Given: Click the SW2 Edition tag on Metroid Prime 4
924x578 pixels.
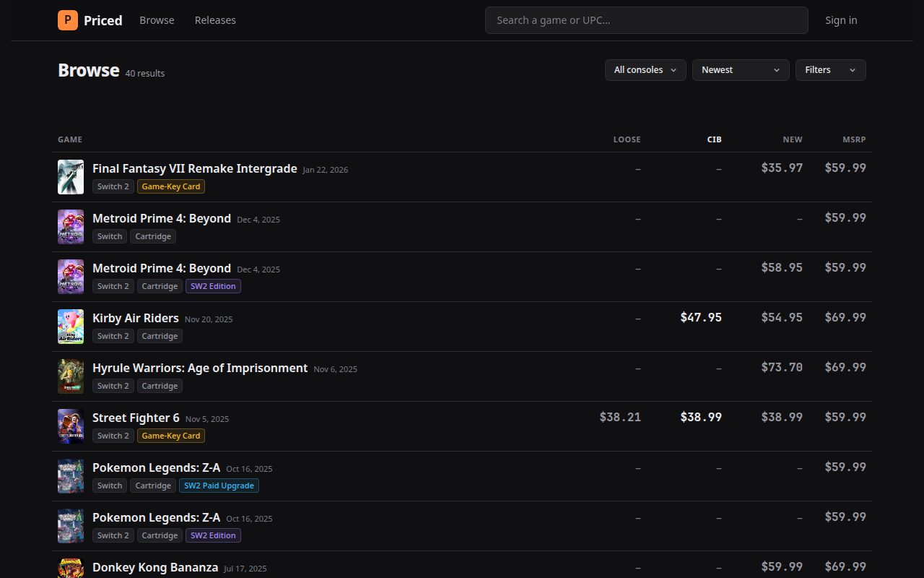Looking at the screenshot, I should [x=213, y=286].
